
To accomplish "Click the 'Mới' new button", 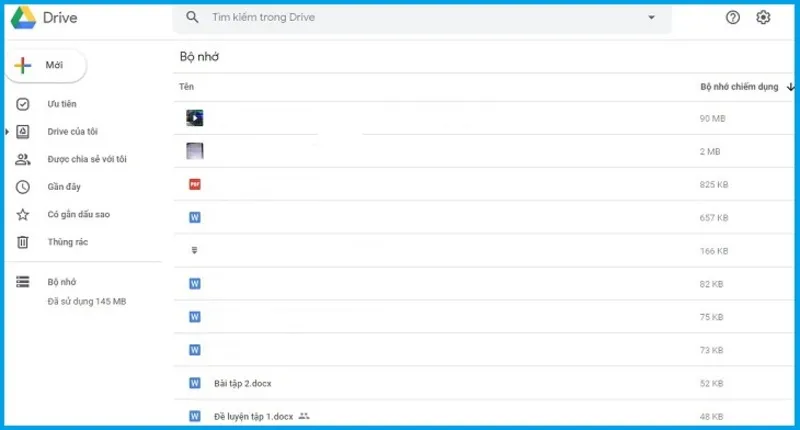I will 46,65.
